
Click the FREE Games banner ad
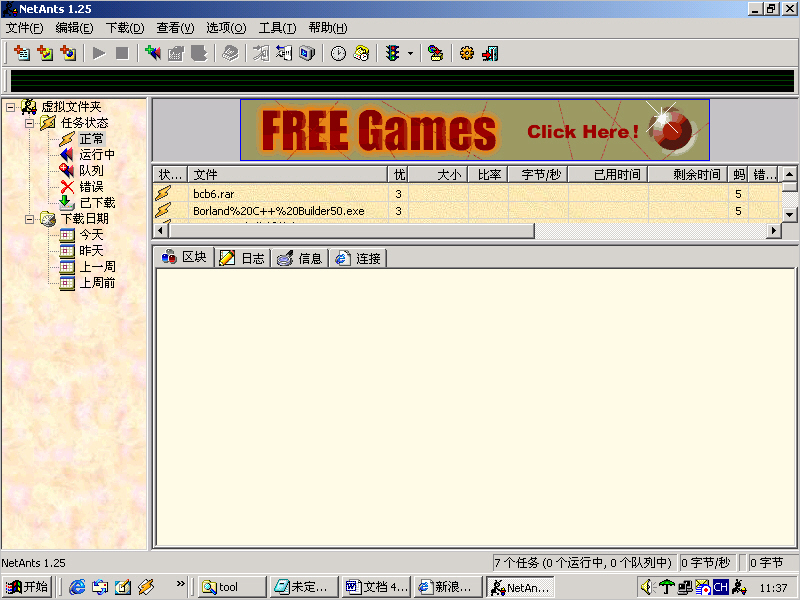point(474,130)
